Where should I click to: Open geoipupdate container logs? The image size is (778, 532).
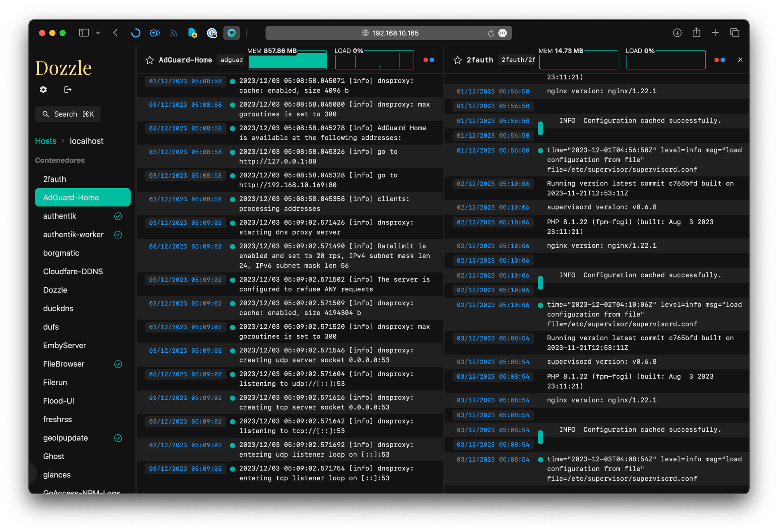coord(82,437)
